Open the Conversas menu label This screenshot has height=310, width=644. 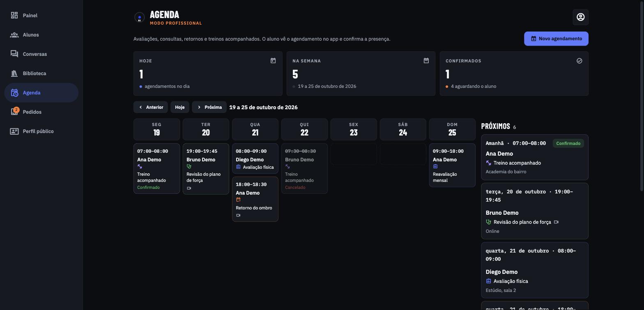coord(35,54)
